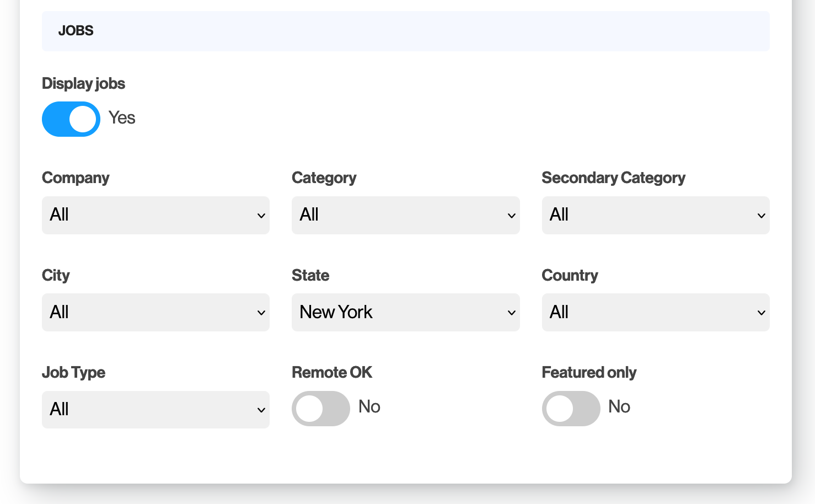The image size is (815, 504).
Task: Click the Display jobs label
Action: (x=83, y=83)
